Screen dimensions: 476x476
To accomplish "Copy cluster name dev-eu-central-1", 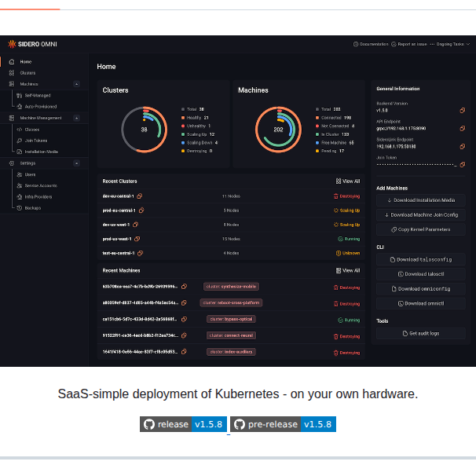I will coord(139,196).
